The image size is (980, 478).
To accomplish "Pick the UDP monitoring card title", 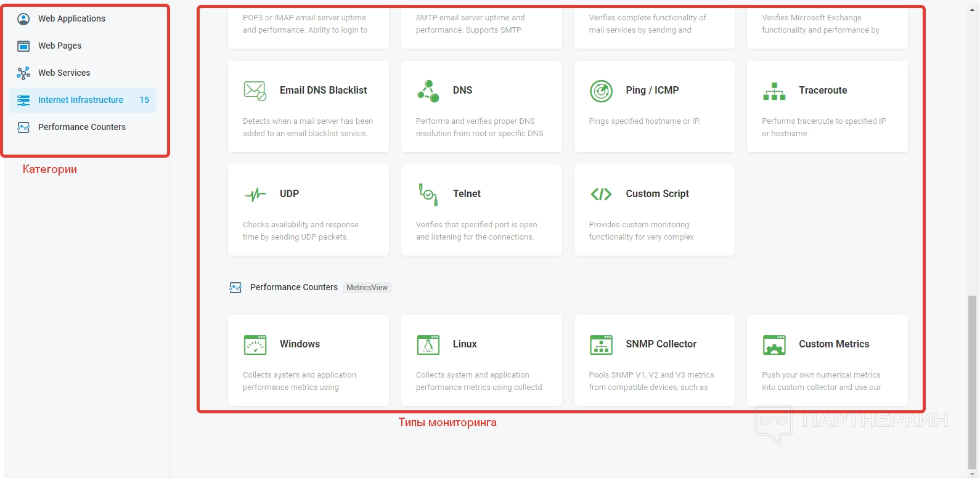I will tap(289, 193).
